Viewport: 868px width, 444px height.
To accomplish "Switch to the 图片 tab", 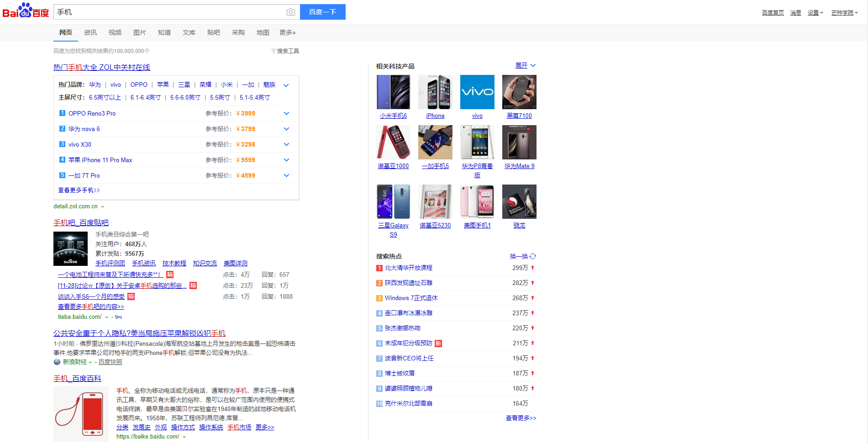I will (x=140, y=32).
